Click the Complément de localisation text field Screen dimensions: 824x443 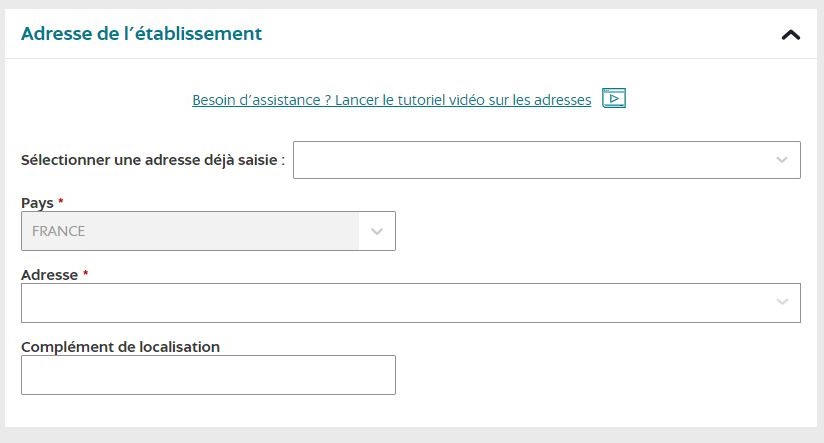208,375
